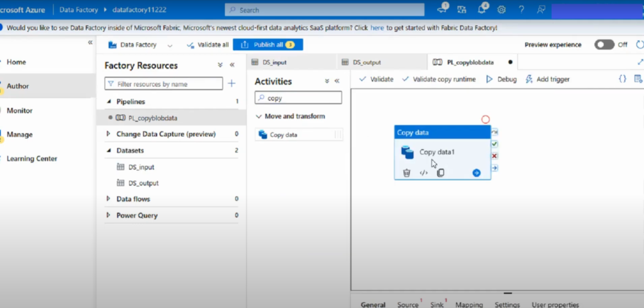Open Manage in left navigation
This screenshot has height=308, width=644.
[19, 134]
